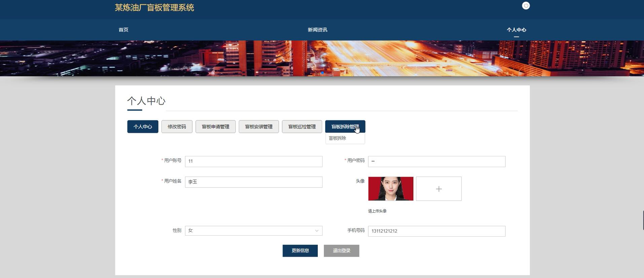Open the 盲板巡检管理 tab
This screenshot has height=278, width=644.
tap(302, 127)
